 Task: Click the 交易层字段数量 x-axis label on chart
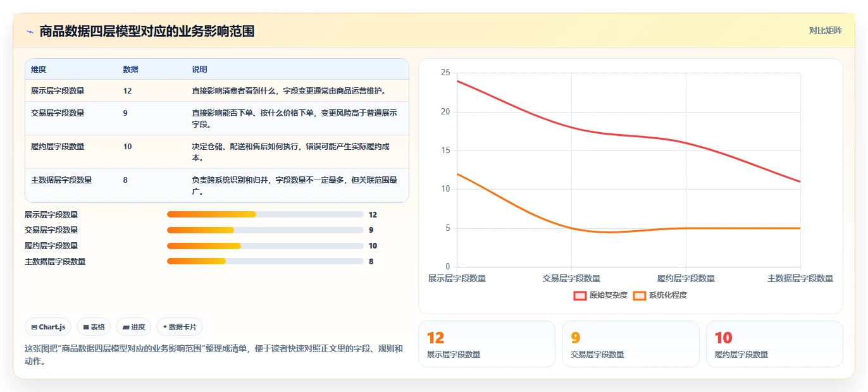(571, 278)
